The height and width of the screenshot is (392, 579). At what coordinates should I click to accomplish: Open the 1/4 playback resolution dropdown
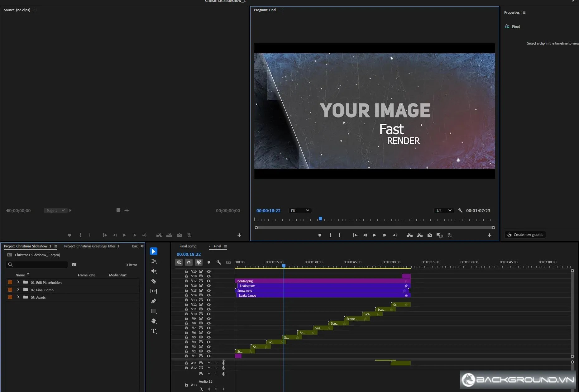click(x=443, y=211)
